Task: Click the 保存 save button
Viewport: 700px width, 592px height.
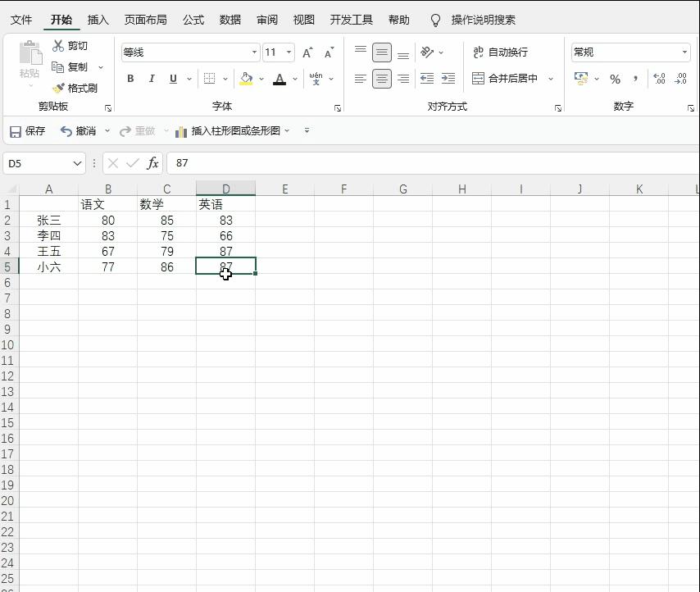Action: click(x=27, y=130)
